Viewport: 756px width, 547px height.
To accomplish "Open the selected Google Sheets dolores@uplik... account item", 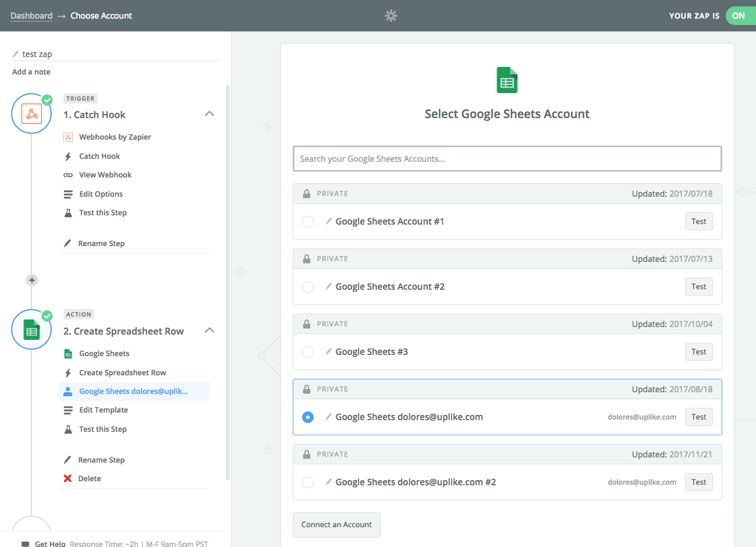I will click(x=134, y=392).
